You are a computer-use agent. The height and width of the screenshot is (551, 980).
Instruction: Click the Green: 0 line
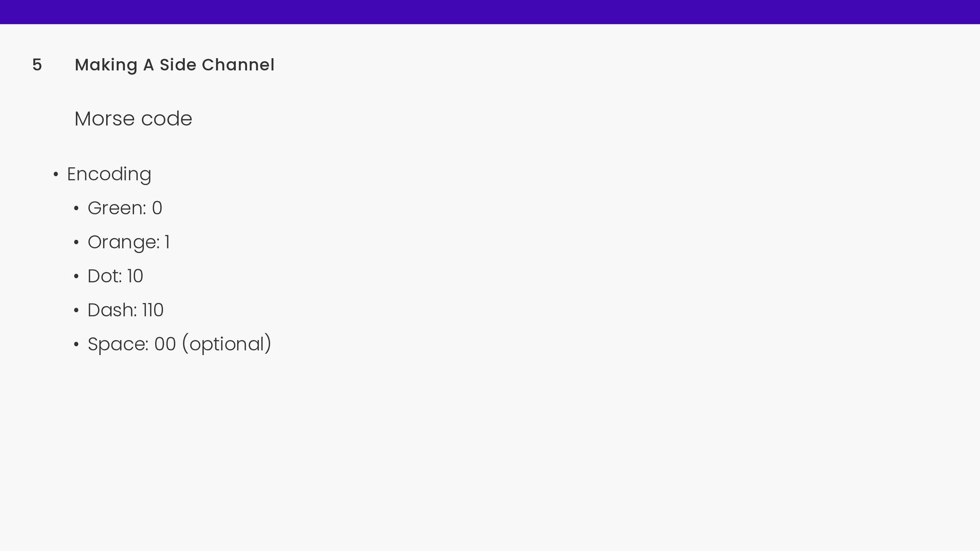pos(125,208)
